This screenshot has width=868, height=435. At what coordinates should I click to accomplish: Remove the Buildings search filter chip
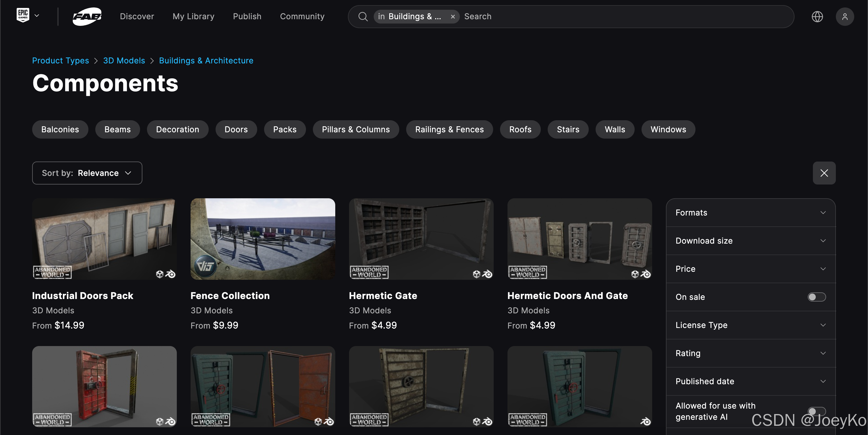(453, 17)
